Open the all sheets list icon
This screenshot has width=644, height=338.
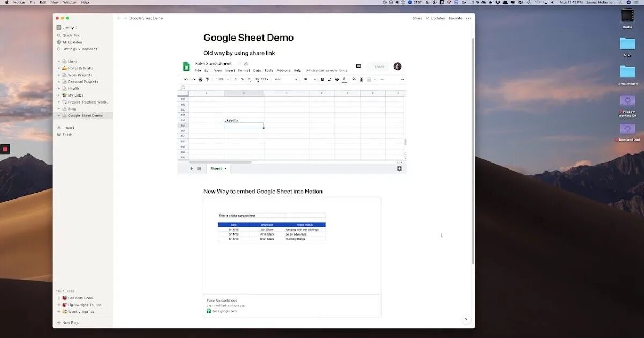tap(199, 168)
